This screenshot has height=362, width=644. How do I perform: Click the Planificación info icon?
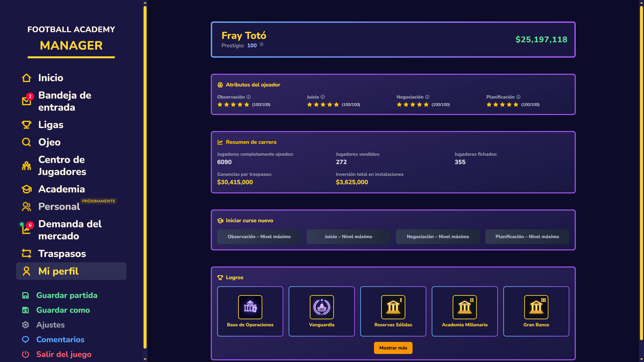tap(518, 97)
